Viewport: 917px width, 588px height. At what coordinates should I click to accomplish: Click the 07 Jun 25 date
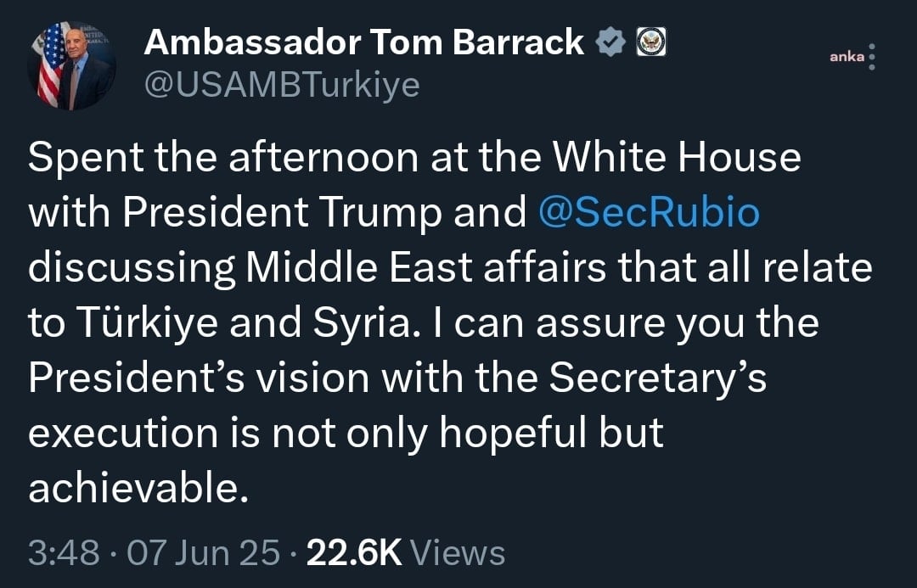(202, 554)
